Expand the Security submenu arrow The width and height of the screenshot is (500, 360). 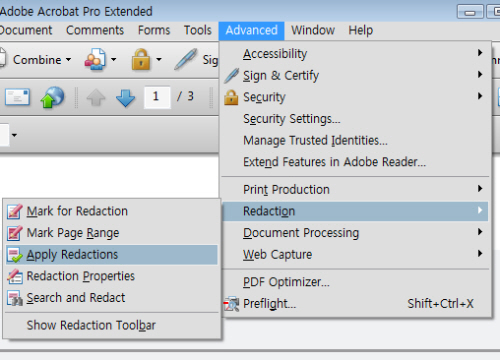pos(480,96)
